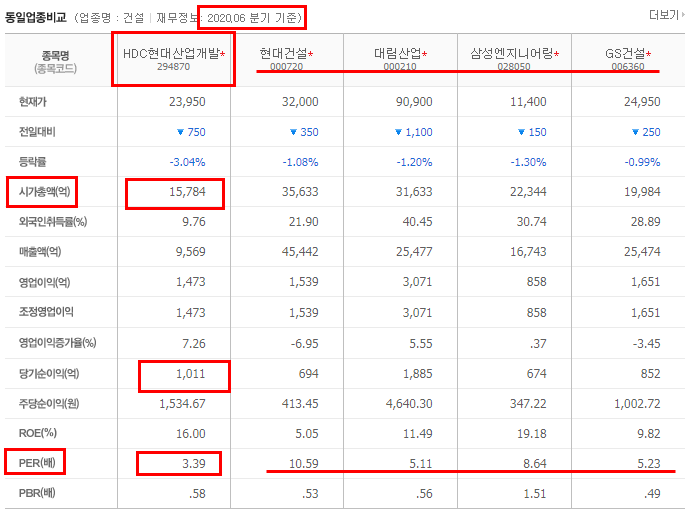The width and height of the screenshot is (689, 512).
Task: Click market cap value 31,633
Action: tap(414, 192)
